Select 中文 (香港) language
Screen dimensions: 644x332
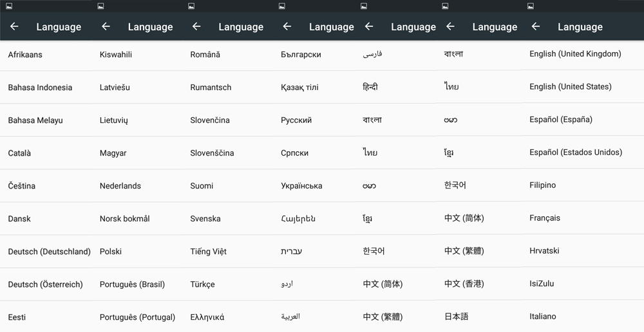(464, 284)
